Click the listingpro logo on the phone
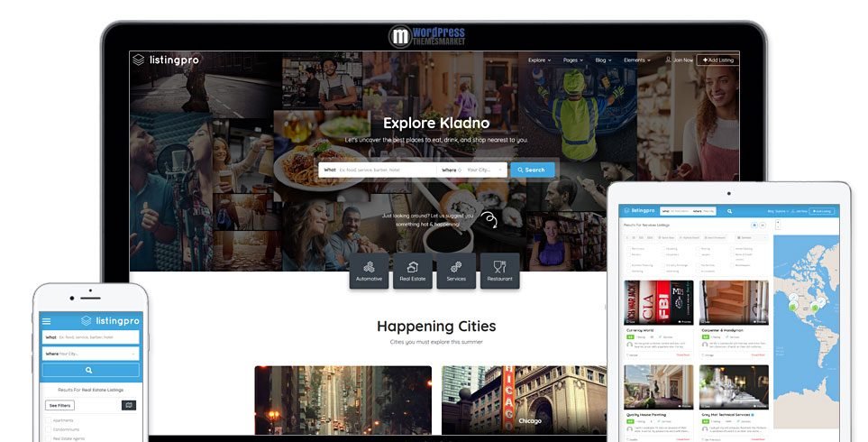 click(110, 321)
